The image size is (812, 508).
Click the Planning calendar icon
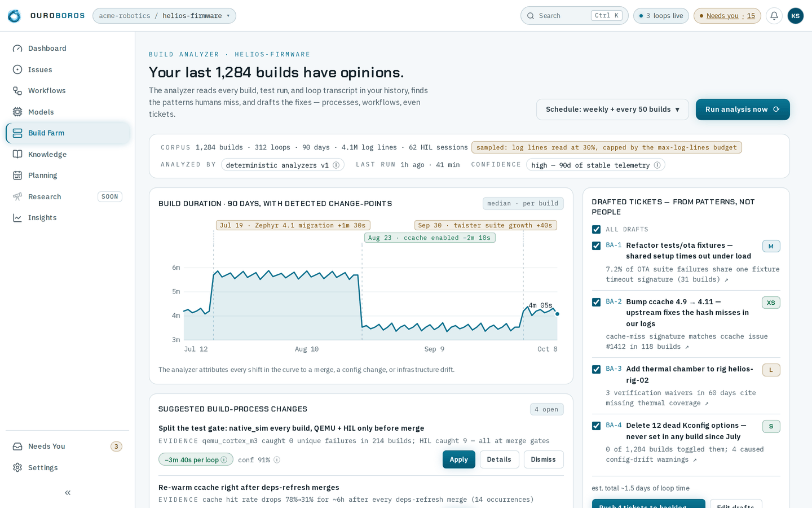(17, 176)
